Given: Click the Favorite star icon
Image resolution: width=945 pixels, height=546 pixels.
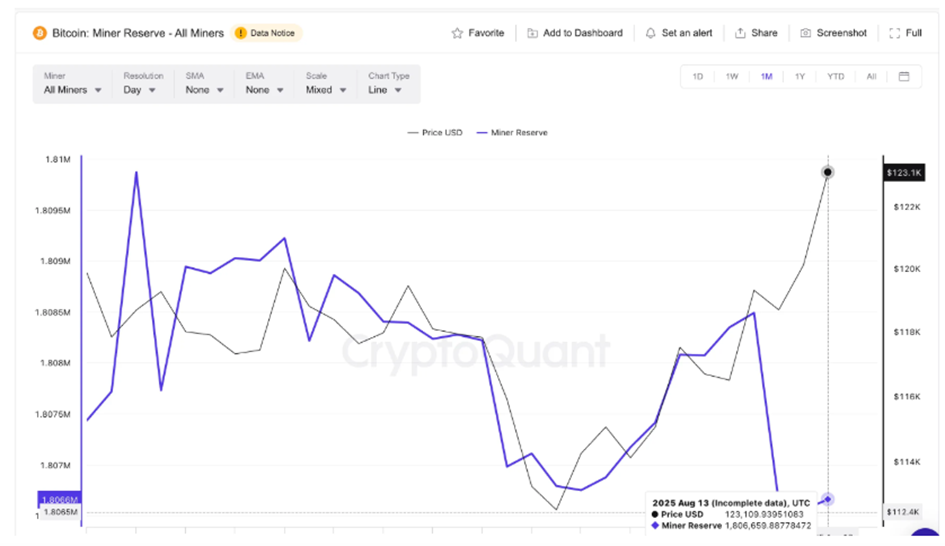Looking at the screenshot, I should tap(457, 33).
